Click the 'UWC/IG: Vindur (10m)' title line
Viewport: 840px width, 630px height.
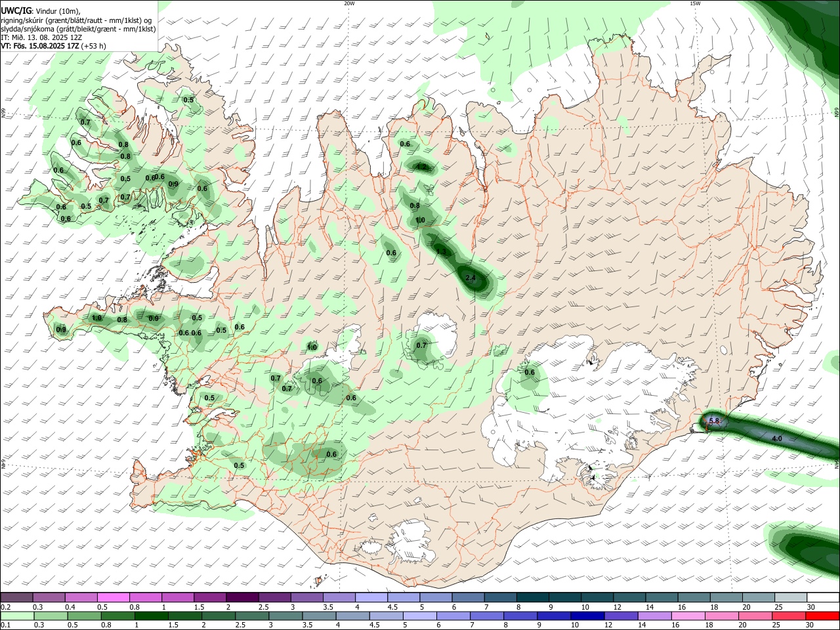41,10
